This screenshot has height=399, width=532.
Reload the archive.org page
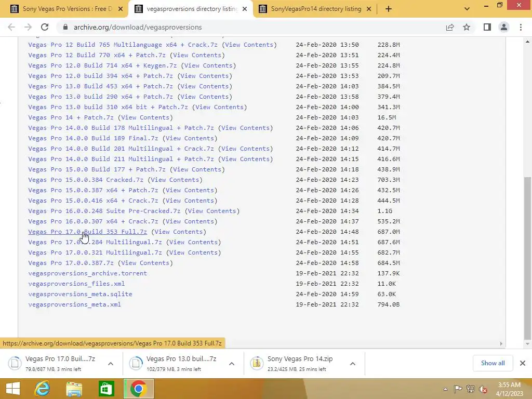click(45, 27)
